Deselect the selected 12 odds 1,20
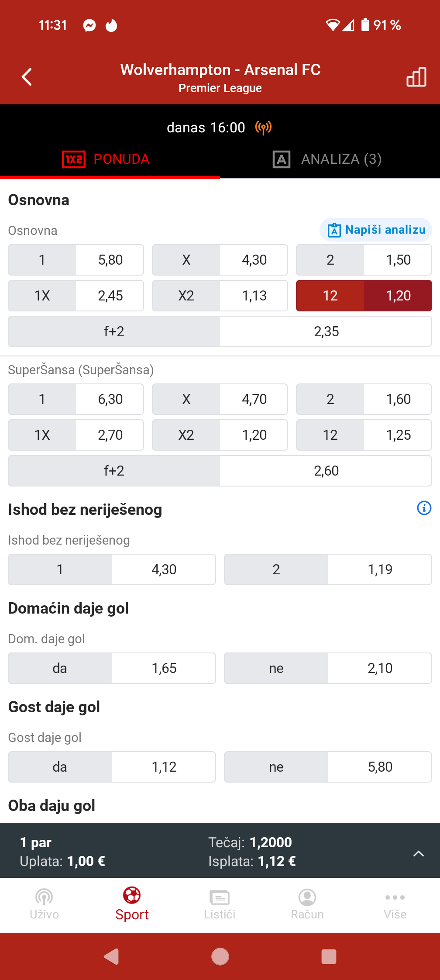This screenshot has height=980, width=440. pyautogui.click(x=364, y=296)
